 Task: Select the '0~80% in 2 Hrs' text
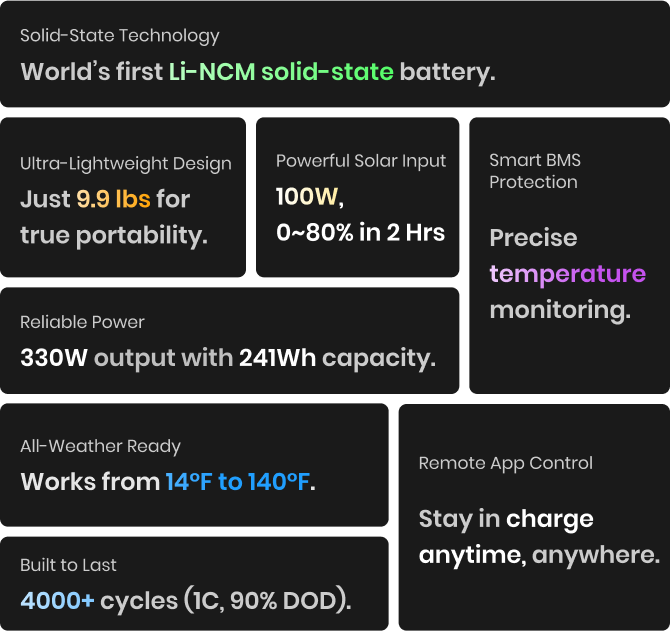pyautogui.click(x=360, y=233)
